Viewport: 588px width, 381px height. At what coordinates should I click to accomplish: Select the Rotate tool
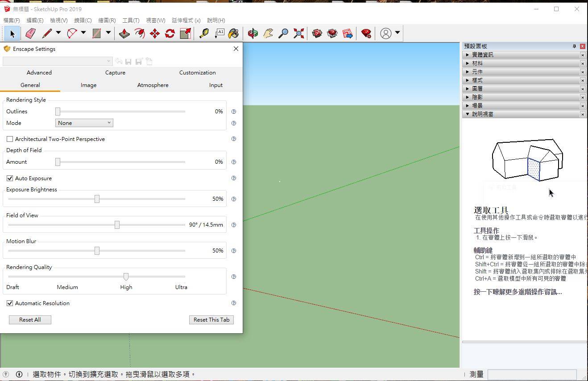(x=170, y=33)
